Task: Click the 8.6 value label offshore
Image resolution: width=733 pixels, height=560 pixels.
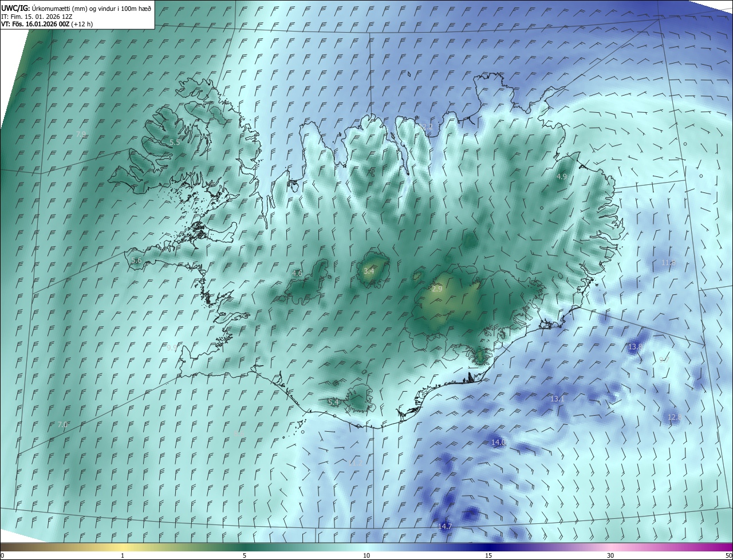Action: pos(238,435)
